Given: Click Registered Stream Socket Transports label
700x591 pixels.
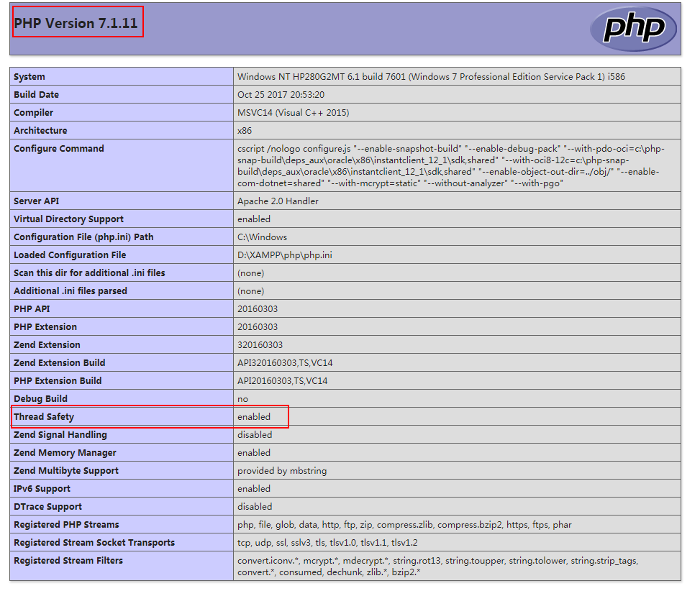Looking at the screenshot, I should pyautogui.click(x=94, y=542).
